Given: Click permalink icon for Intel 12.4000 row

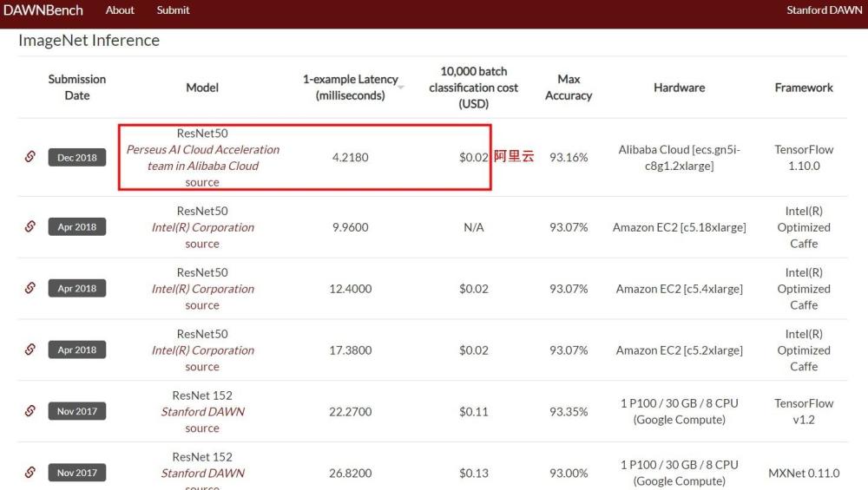Looking at the screenshot, I should coord(30,288).
